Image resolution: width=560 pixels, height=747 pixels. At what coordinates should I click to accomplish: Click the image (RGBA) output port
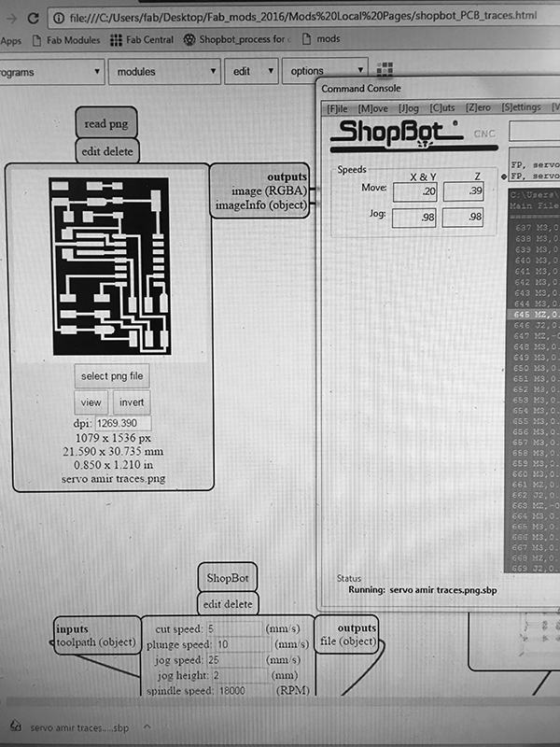[x=269, y=190]
